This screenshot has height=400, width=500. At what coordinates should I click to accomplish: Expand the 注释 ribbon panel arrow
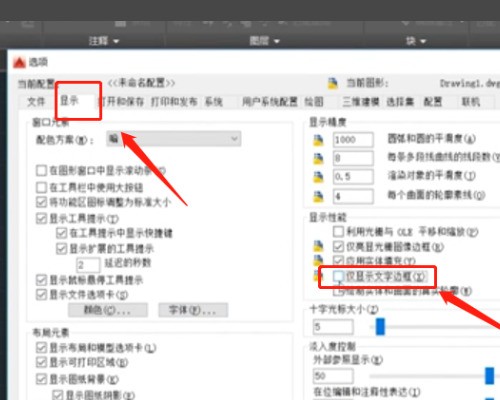[116, 41]
